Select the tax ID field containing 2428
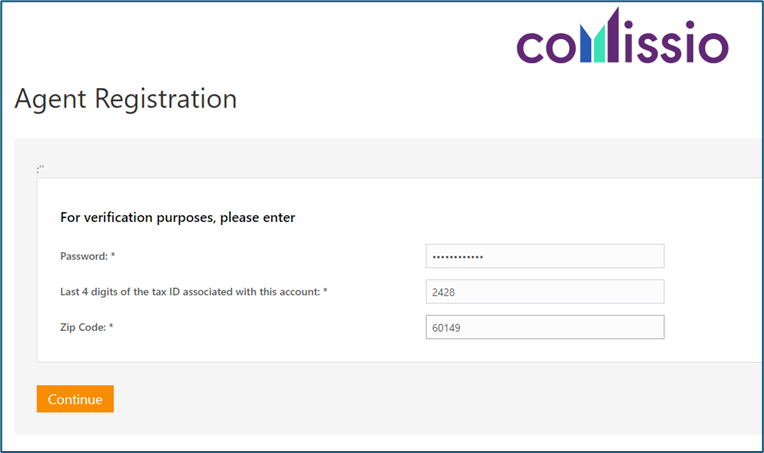The width and height of the screenshot is (764, 453). (x=545, y=291)
